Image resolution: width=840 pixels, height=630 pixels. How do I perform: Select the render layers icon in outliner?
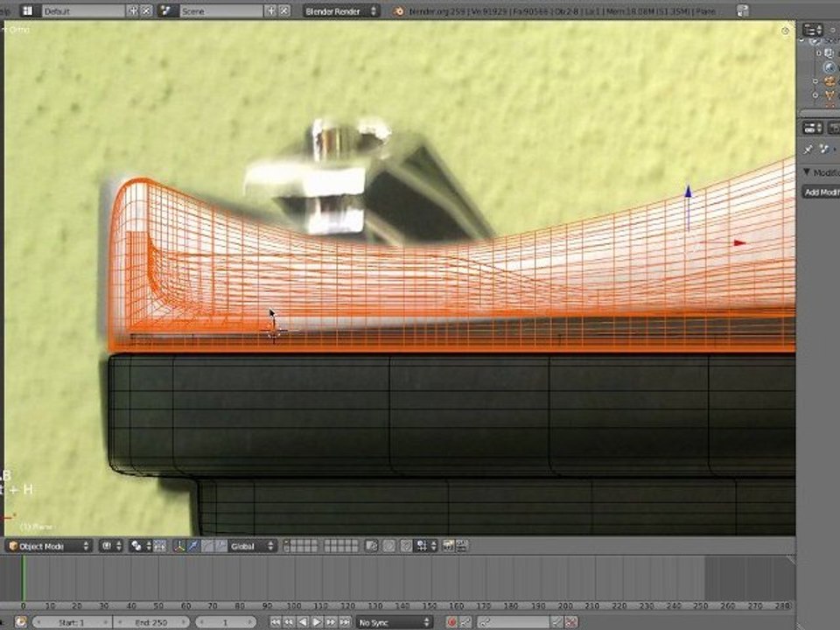coord(829,53)
